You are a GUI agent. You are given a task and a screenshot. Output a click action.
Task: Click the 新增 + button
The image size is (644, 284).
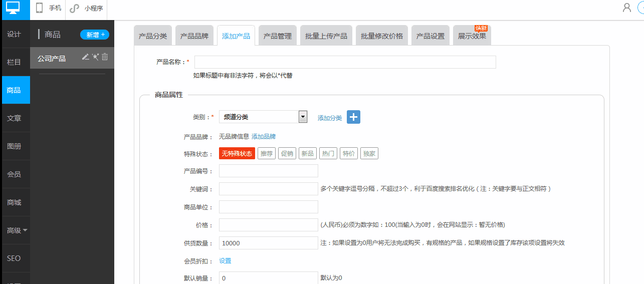point(95,35)
